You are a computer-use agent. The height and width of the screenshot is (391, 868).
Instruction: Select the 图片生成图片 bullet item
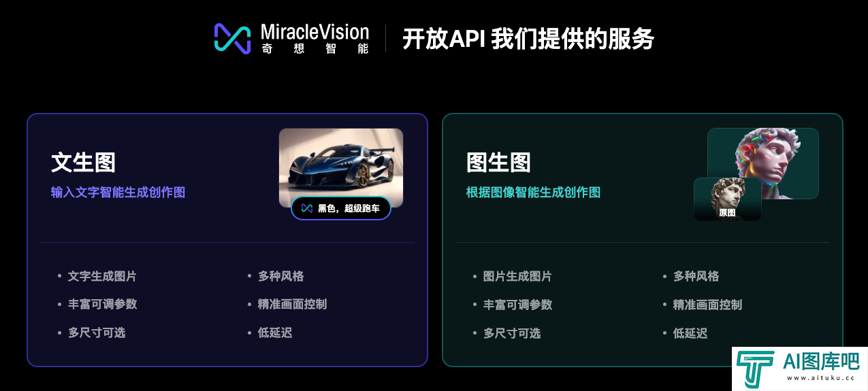pyautogui.click(x=517, y=276)
